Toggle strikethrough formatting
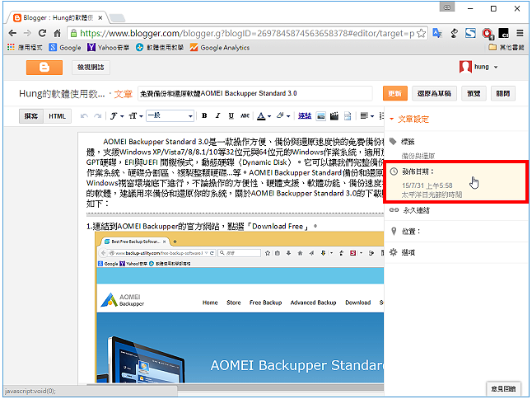This screenshot has height=399, width=532. [x=245, y=115]
